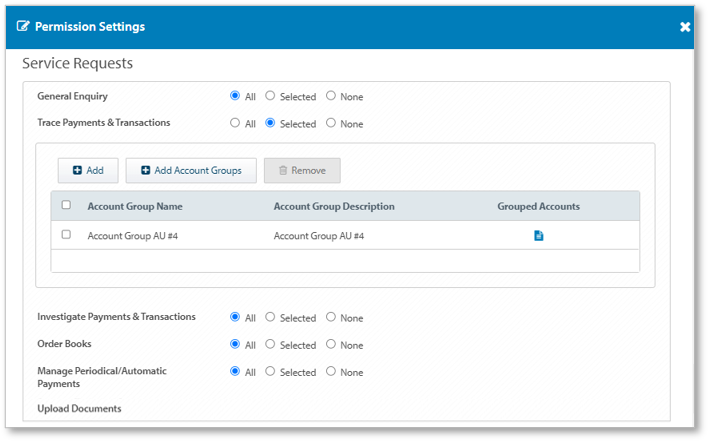
Task: Select All for Trace Payments & Transactions
Action: coord(235,123)
